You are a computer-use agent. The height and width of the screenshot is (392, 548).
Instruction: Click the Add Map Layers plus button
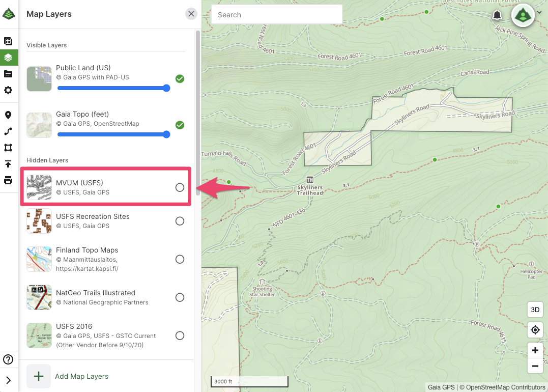pyautogui.click(x=39, y=376)
